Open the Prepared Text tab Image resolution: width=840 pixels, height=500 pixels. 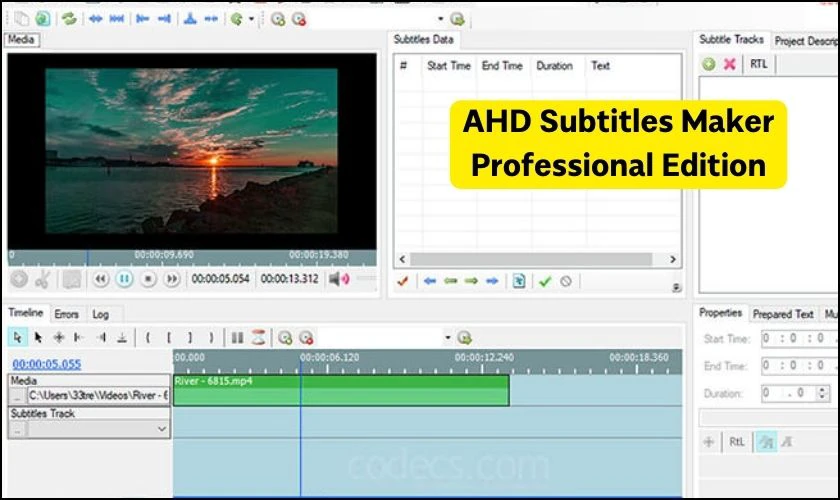(x=783, y=315)
